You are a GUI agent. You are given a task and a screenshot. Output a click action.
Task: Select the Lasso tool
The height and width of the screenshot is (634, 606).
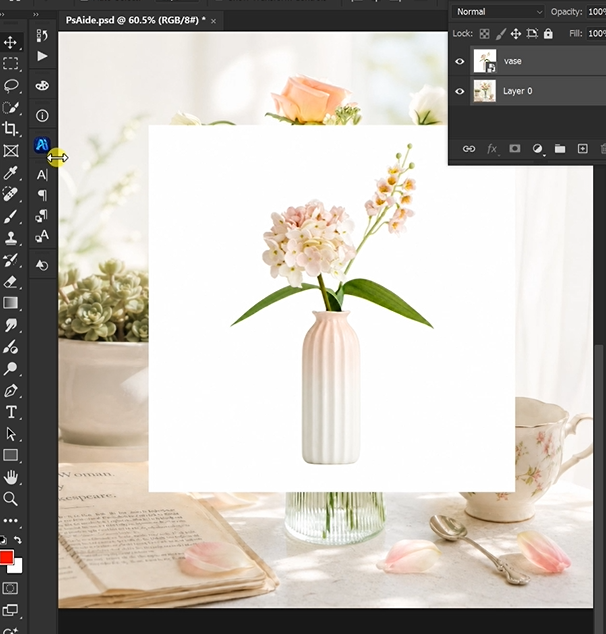pyautogui.click(x=11, y=85)
